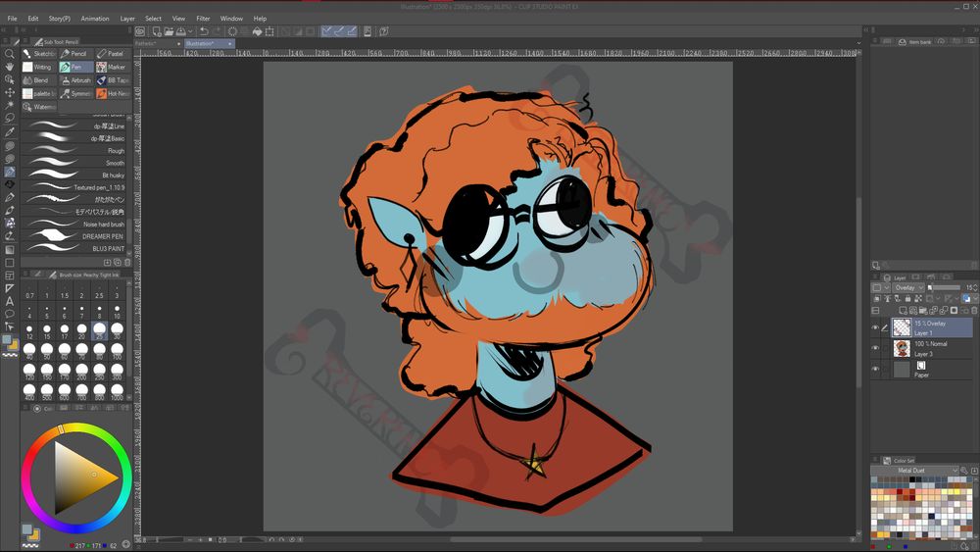Viewport: 980px width, 552px height.
Task: Toggle first snap-to-ruler button in command bar
Action: (x=326, y=31)
